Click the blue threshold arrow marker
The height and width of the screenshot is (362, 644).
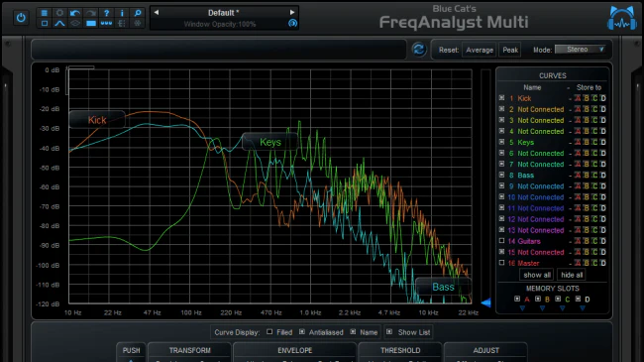click(485, 303)
